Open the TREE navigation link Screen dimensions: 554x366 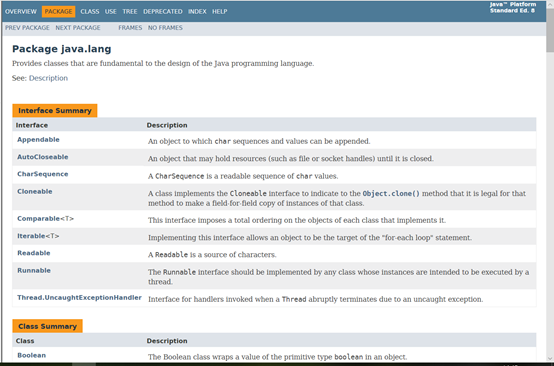130,12
